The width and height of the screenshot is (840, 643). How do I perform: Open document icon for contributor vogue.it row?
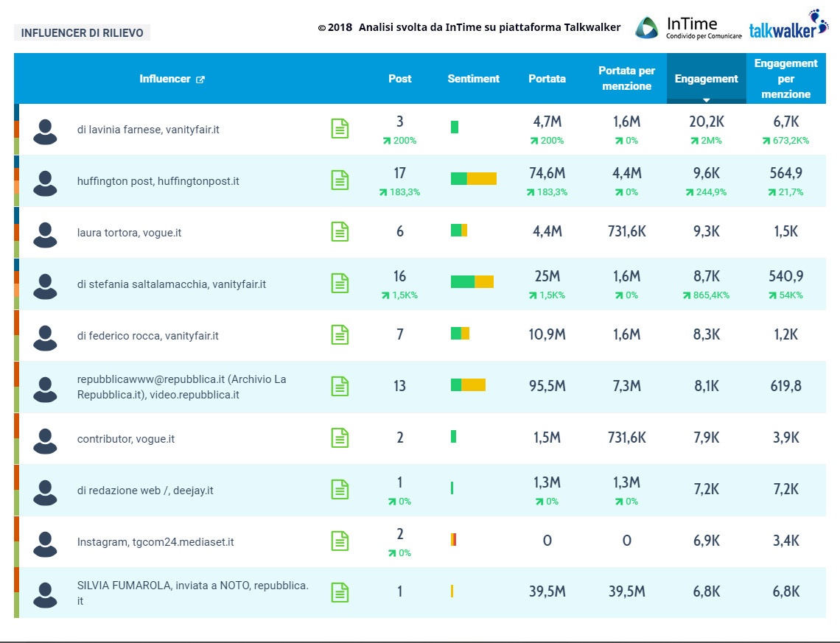pos(340,438)
